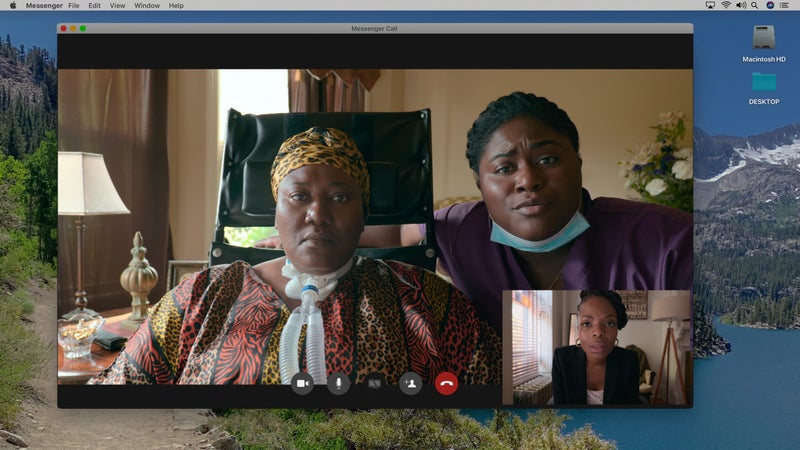Open the Messenger application menu

point(43,5)
